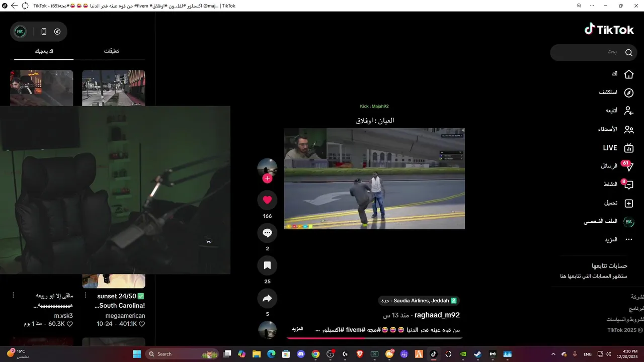Open the comments bubble icon showing 2

pyautogui.click(x=267, y=233)
